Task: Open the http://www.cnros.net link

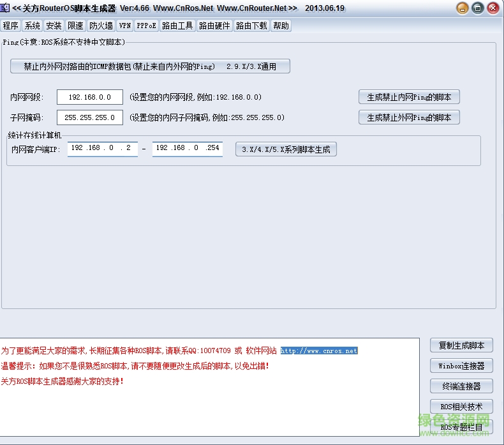Action: 319,351
